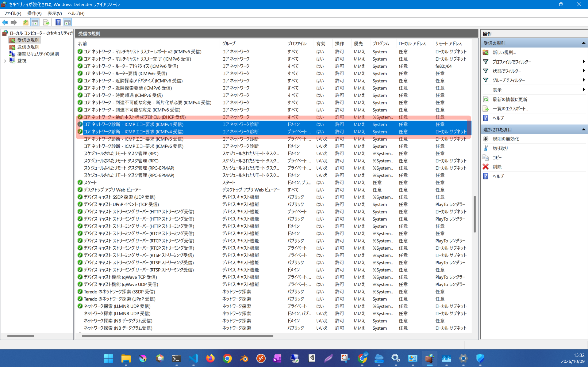Click the Export list toolbar icon
Image resolution: width=588 pixels, height=367 pixels.
[46, 22]
